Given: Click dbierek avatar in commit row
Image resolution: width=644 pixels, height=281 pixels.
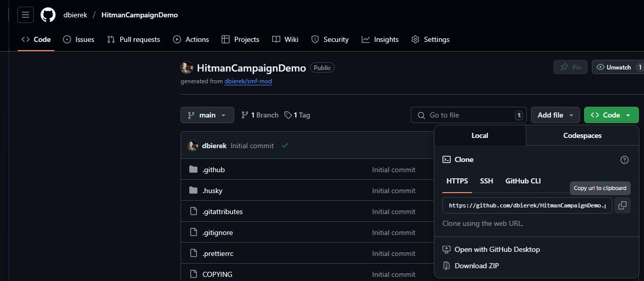Looking at the screenshot, I should (193, 146).
